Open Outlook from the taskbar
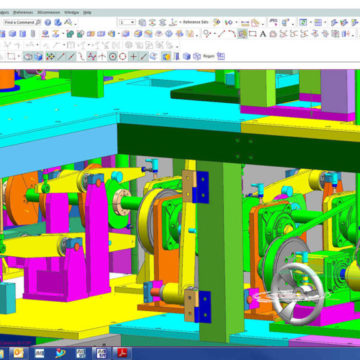Screen dimensions: 360x360 point(18,353)
